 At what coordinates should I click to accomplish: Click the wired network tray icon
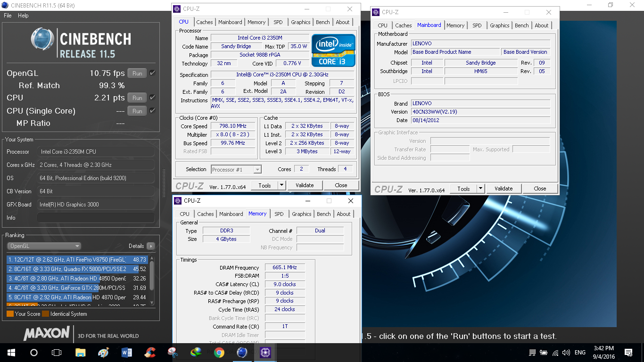click(532, 352)
